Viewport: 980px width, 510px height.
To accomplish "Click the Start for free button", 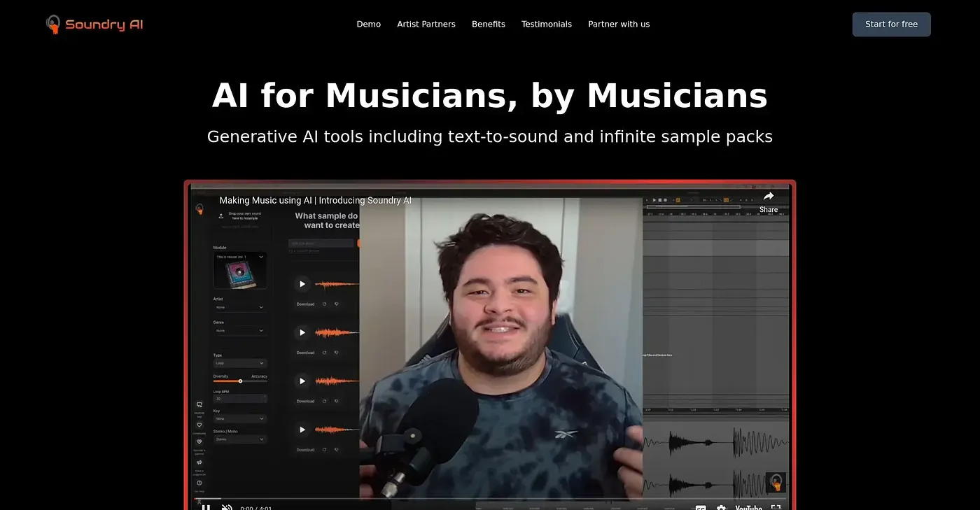I will click(891, 24).
